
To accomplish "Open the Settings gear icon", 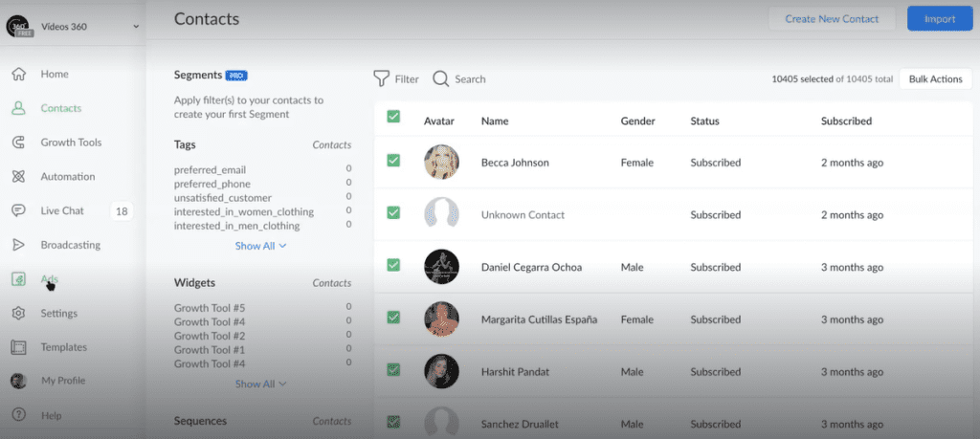I will (19, 313).
